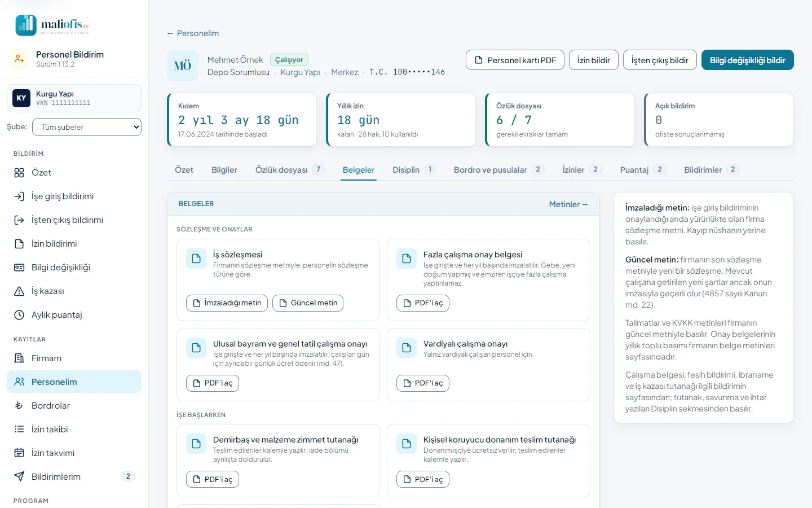Open İşe giriş bildirimi page
Screen dimensions: 812x508
(x=74, y=196)
